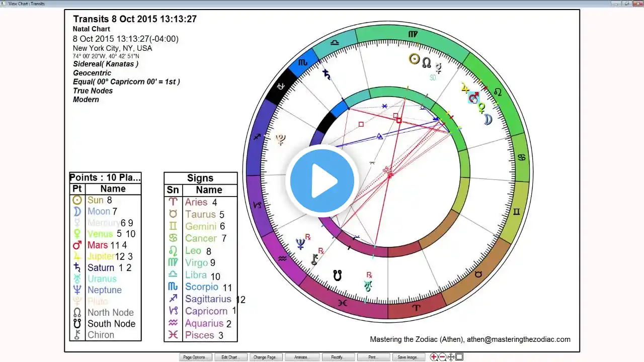Image resolution: width=644 pixels, height=362 pixels.
Task: Select Neptune in the Points legend
Action: click(x=106, y=290)
